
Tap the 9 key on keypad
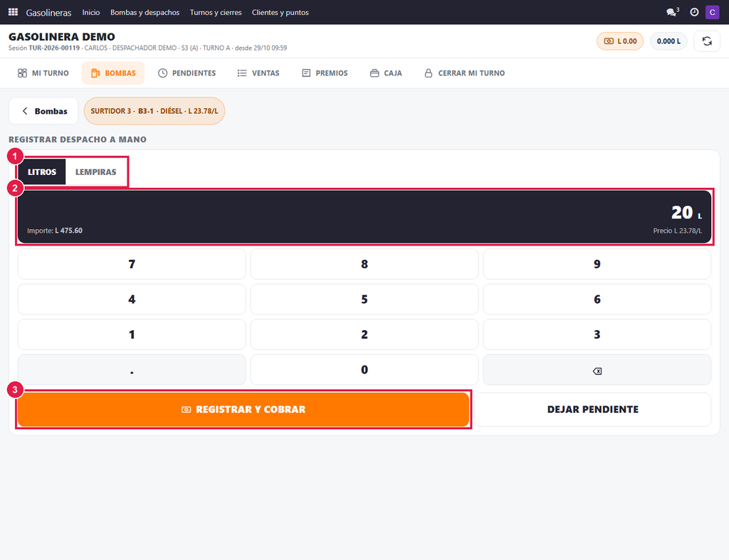click(x=597, y=264)
